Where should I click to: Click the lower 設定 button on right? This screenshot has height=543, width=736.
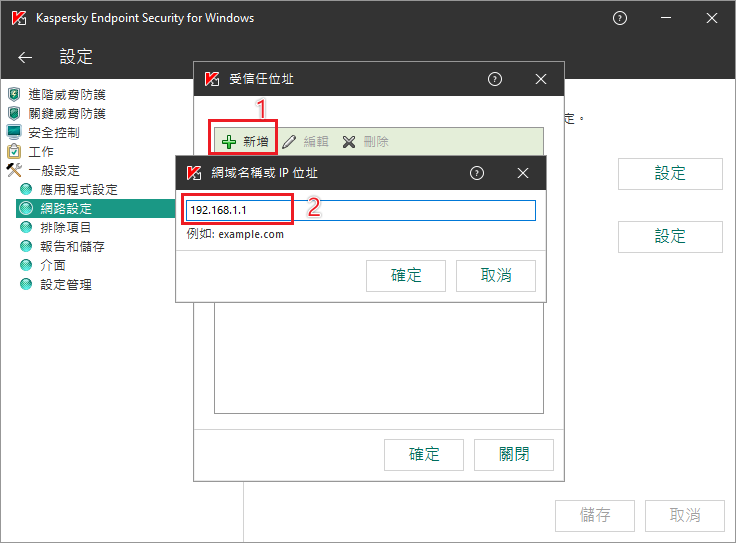(670, 237)
